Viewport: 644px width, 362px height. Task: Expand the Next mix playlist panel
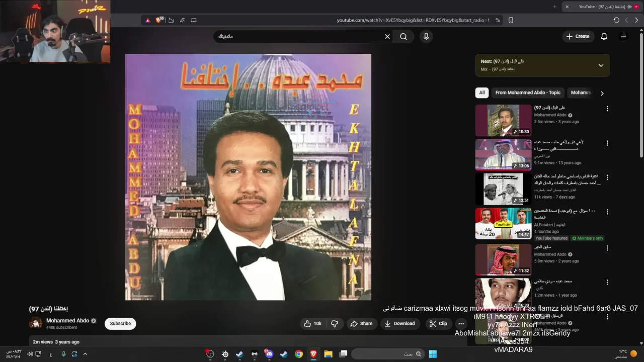601,65
